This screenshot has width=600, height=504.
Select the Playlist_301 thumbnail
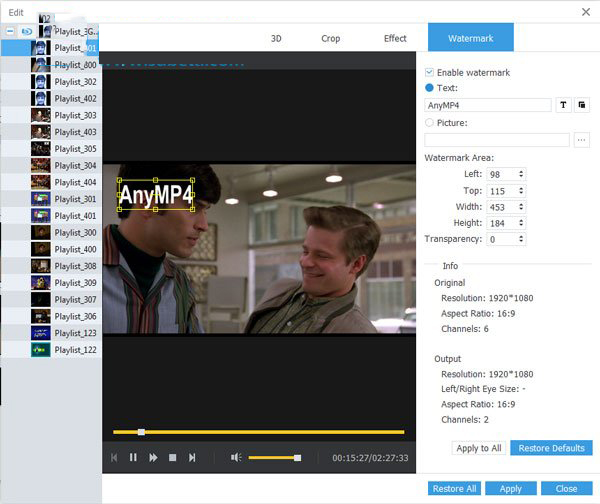tap(41, 199)
